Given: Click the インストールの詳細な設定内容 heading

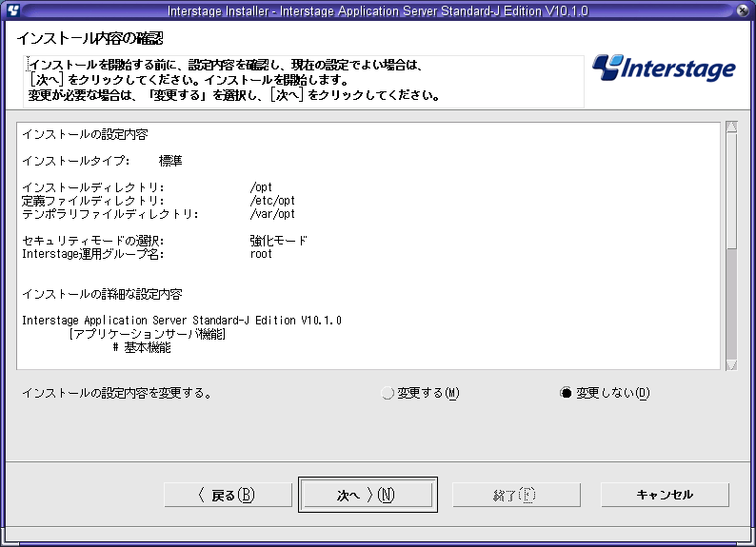Looking at the screenshot, I should (102, 294).
